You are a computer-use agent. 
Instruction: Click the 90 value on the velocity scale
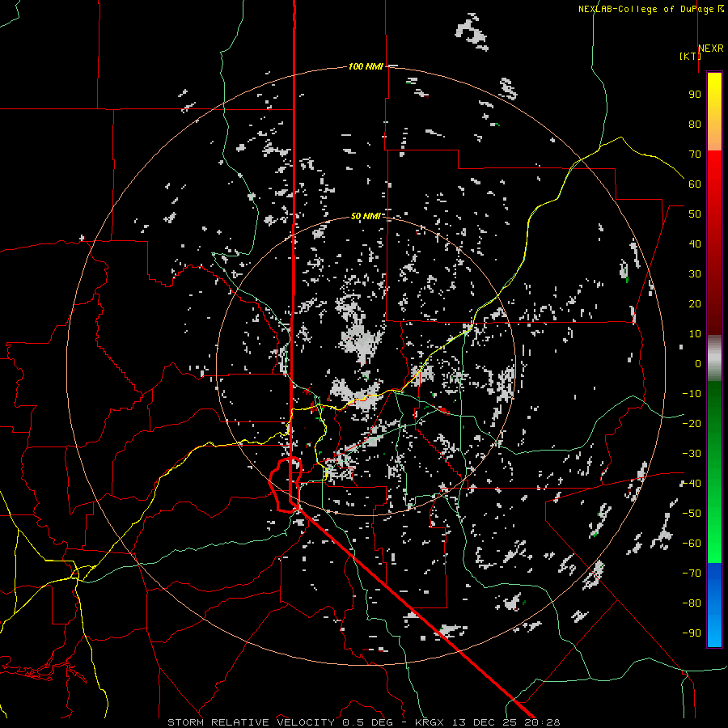click(x=695, y=95)
